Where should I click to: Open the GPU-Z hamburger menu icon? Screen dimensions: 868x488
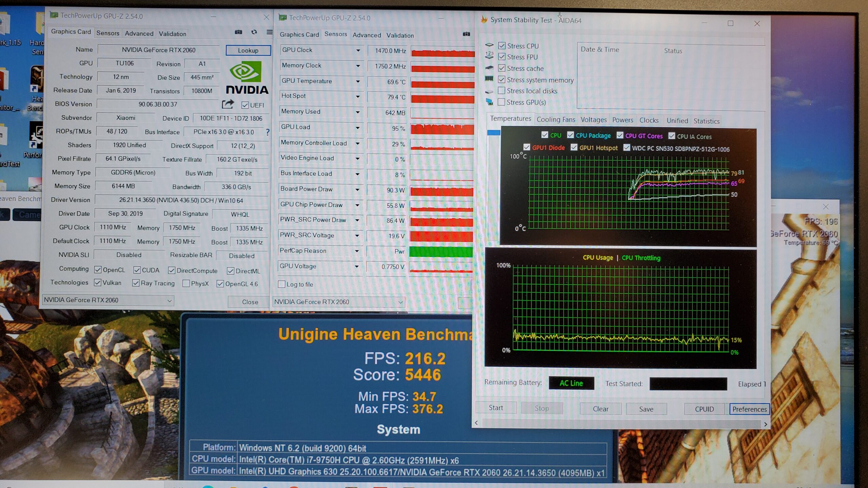pos(269,32)
